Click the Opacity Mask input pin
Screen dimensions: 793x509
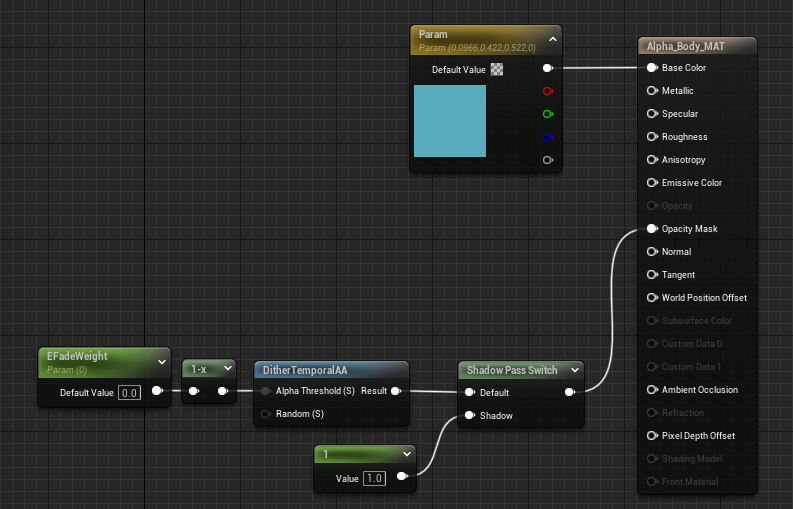pyautogui.click(x=652, y=229)
